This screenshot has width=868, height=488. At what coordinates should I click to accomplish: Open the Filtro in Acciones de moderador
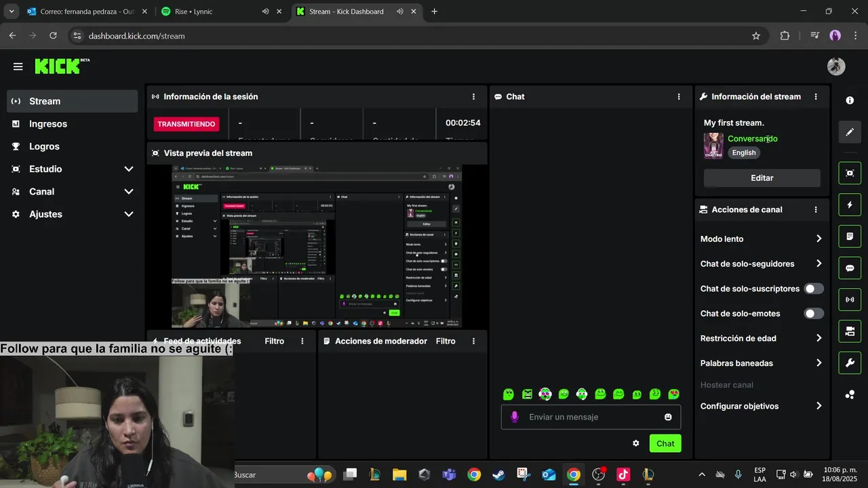point(446,341)
